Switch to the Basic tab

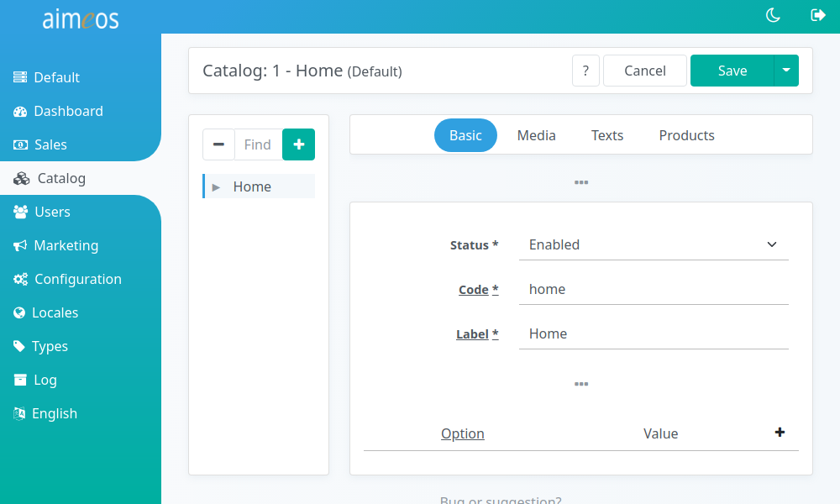465,135
